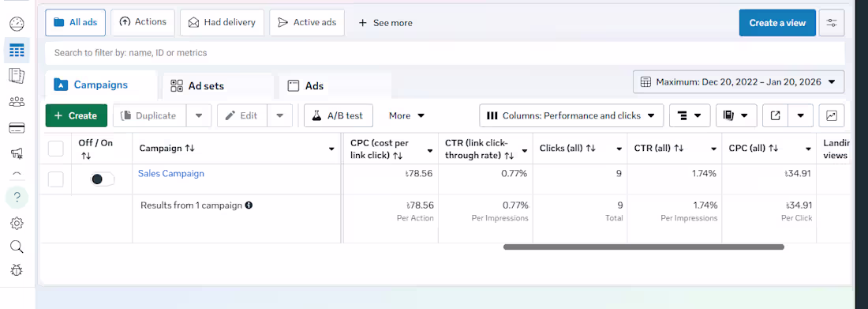Expand the Export options arrow

[800, 115]
